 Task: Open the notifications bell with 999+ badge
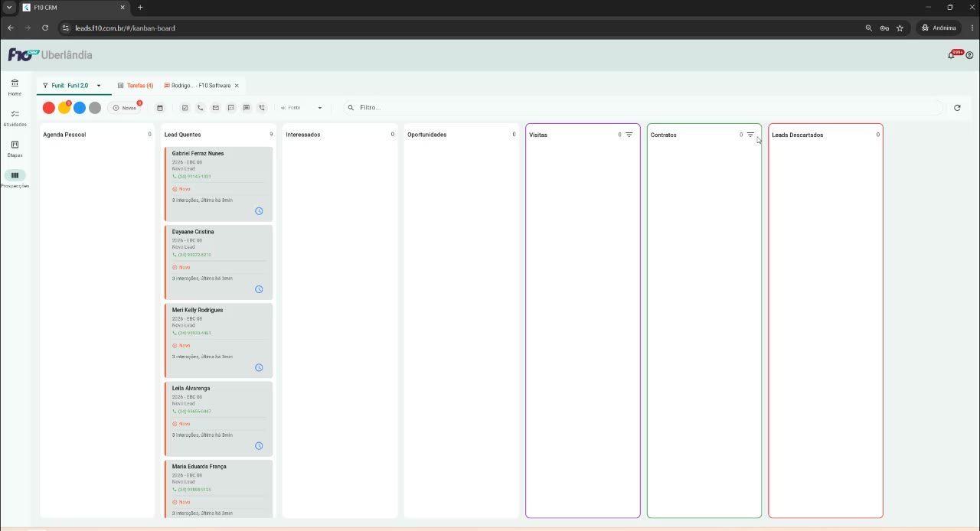click(x=952, y=55)
